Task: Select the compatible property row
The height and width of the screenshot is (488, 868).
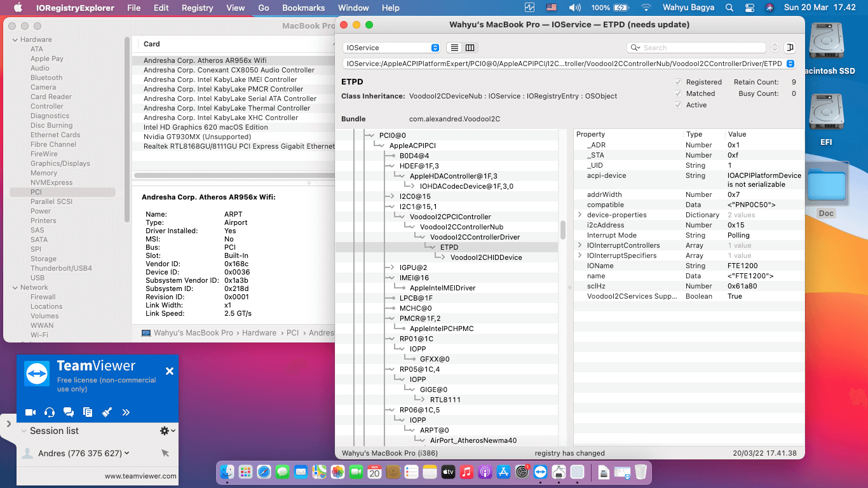Action: pyautogui.click(x=689, y=205)
